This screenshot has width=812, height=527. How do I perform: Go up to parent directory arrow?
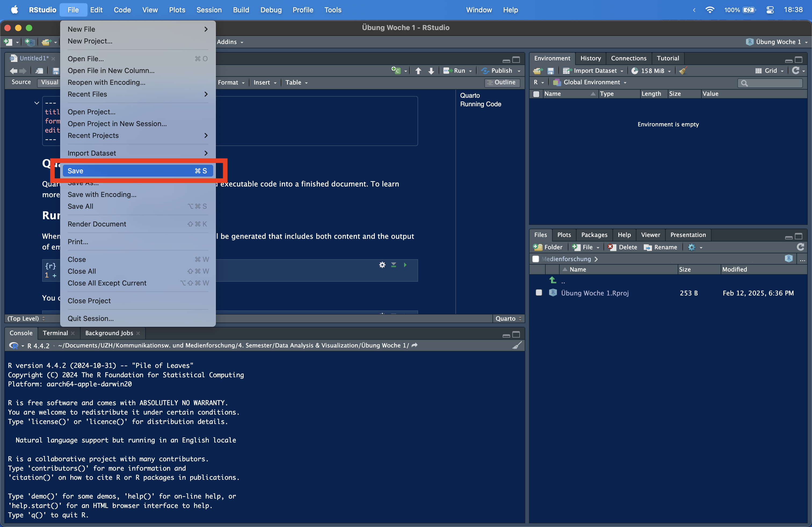553,280
